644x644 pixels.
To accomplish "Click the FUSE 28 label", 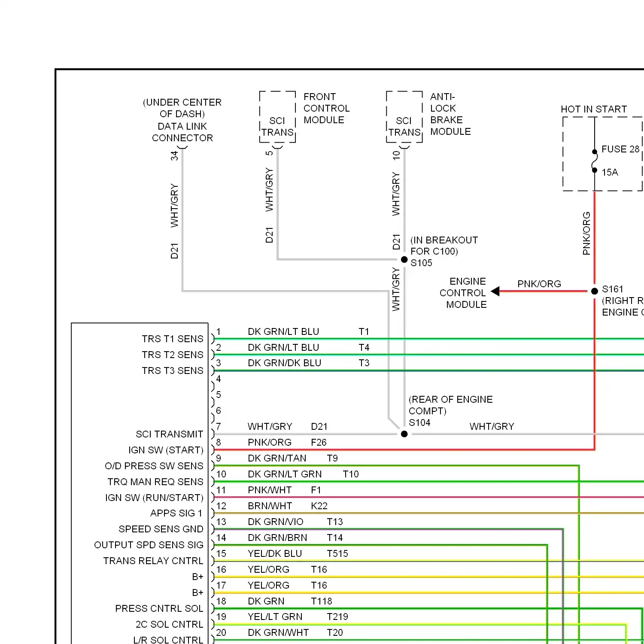I will click(x=620, y=149).
